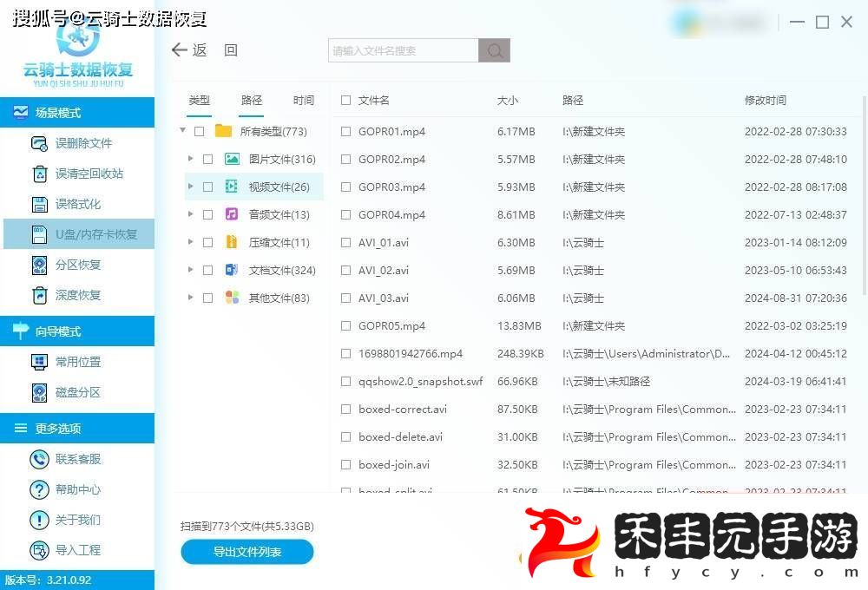The width and height of the screenshot is (868, 590).
Task: Click the 更多选项 hamburger icon
Action: 21,428
